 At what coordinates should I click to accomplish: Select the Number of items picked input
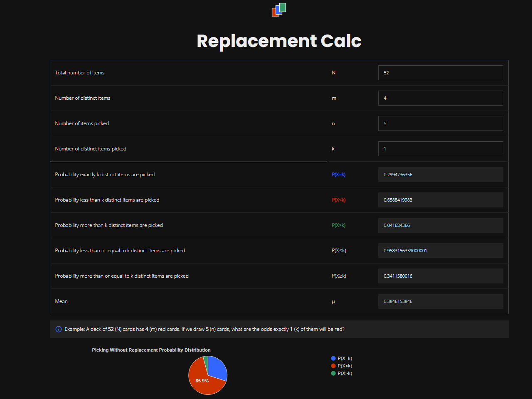click(x=440, y=123)
